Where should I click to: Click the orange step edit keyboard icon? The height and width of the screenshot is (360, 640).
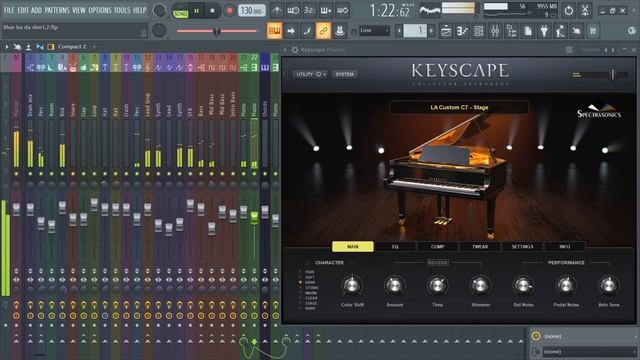pos(274,31)
